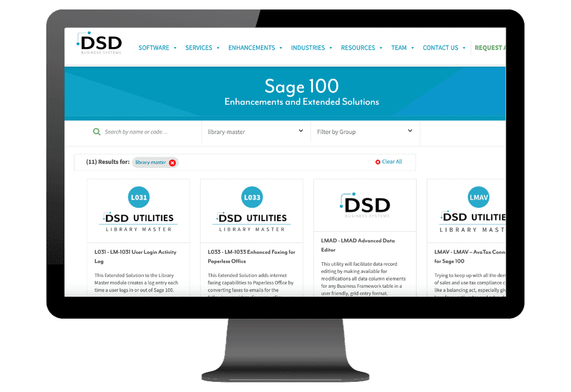Image resolution: width=571 pixels, height=392 pixels.
Task: Expand the Enhancements navigation menu
Action: (x=255, y=48)
